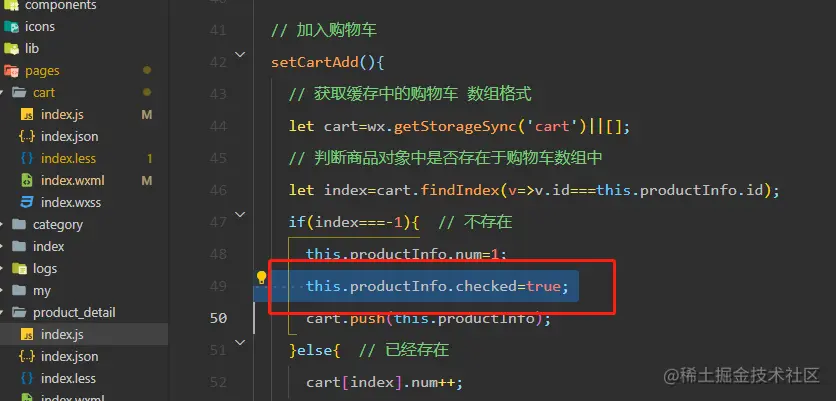Select the pages folder row
The height and width of the screenshot is (401, 836).
coord(84,71)
